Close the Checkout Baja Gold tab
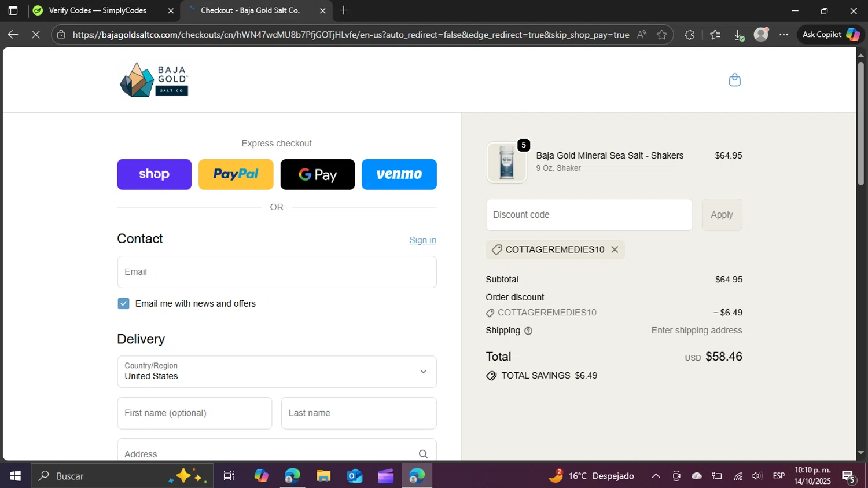 [x=323, y=10]
